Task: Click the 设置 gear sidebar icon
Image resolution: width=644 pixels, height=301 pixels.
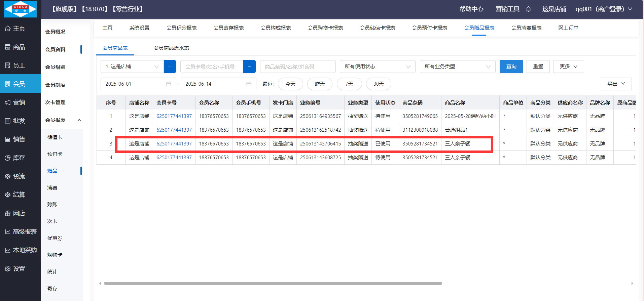Action: tap(8, 269)
